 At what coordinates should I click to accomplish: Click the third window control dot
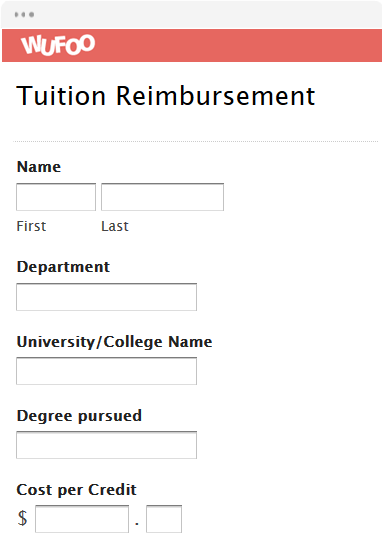pos(31,15)
